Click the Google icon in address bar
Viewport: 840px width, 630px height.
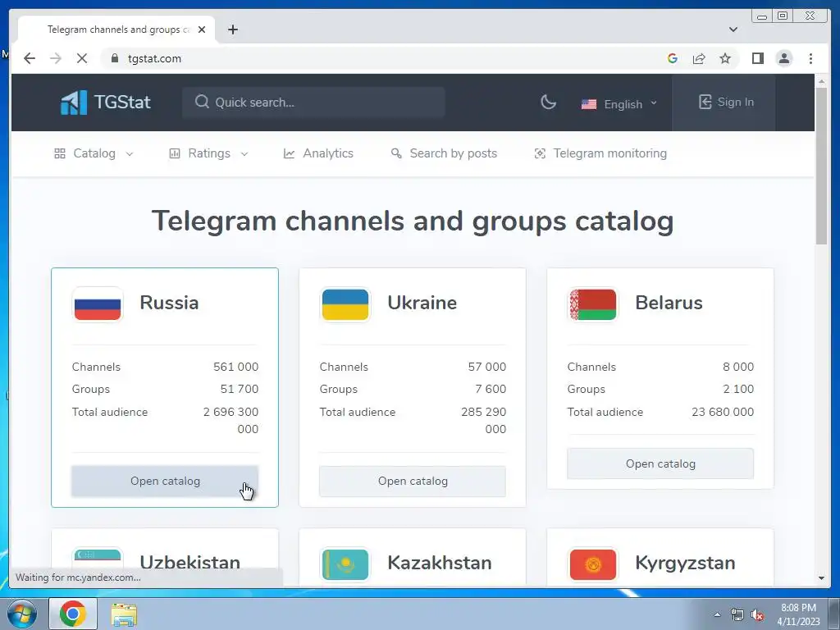[x=673, y=58]
